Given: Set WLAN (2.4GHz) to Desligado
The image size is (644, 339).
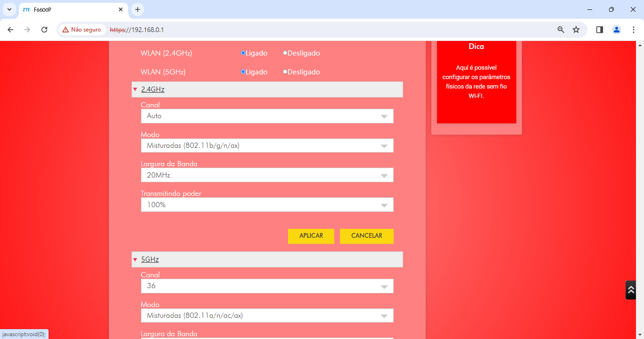Looking at the screenshot, I should tap(285, 53).
